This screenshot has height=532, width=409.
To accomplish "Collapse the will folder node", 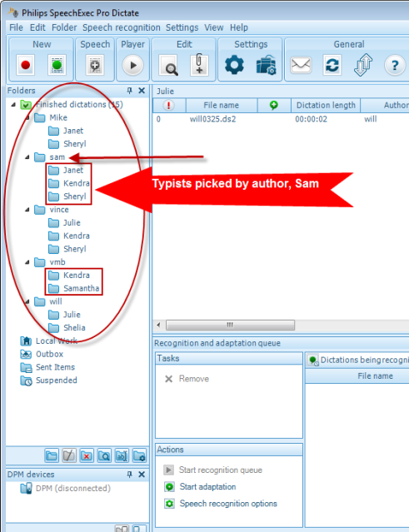I will (x=27, y=301).
